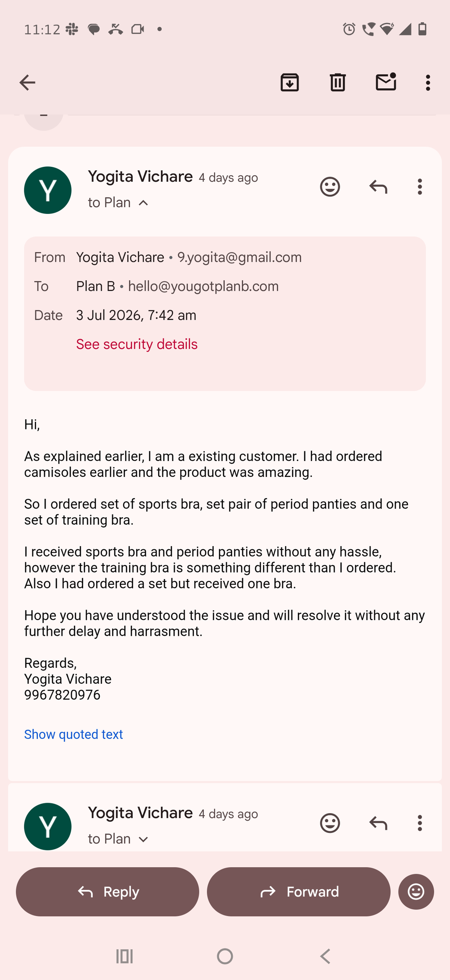The image size is (450, 980).
Task: Add emoji reaction to second Yogita message
Action: 330,823
